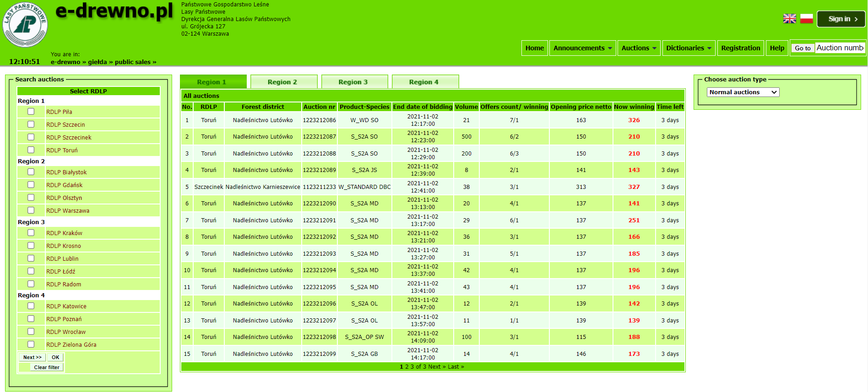Click the Next >> filter button

coord(32,357)
